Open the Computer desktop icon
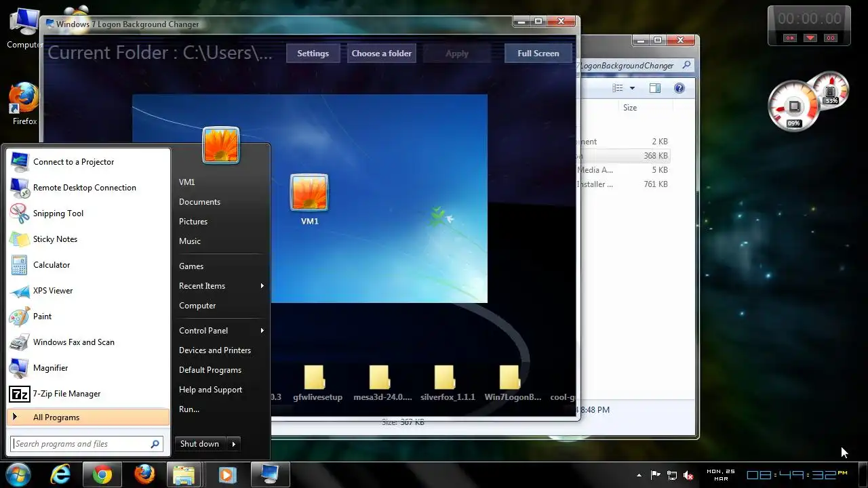 (24, 28)
